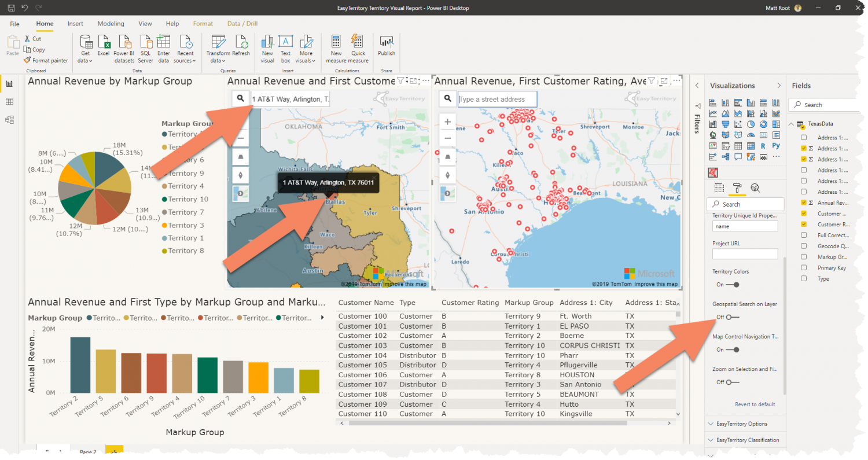Viewport: 868px width, 460px height.
Task: Select the Pie chart visualization icon
Action: click(751, 124)
